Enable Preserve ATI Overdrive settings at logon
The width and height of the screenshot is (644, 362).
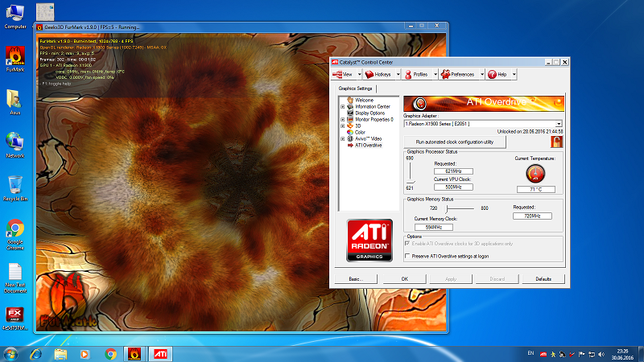[407, 256]
